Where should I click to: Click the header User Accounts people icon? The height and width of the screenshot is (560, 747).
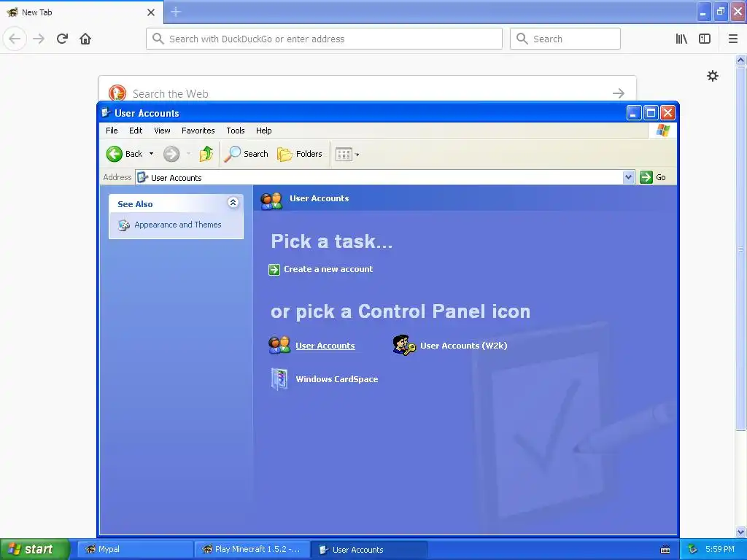point(271,201)
